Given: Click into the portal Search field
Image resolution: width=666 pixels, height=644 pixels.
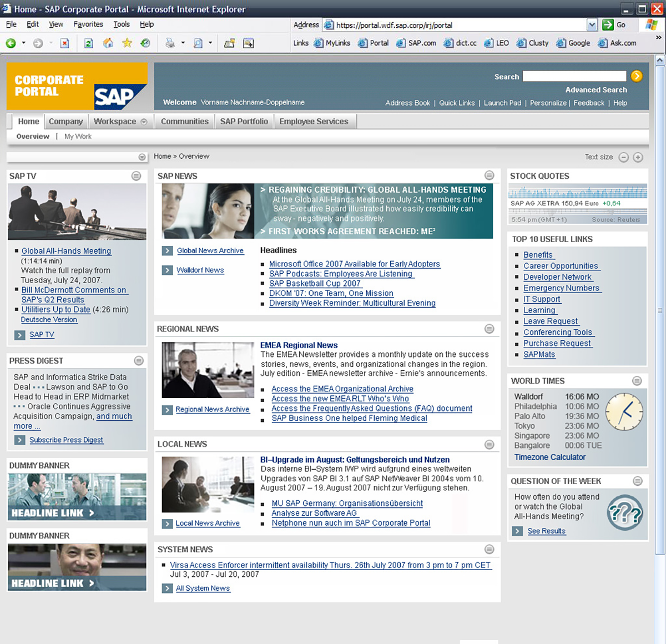Looking at the screenshot, I should pyautogui.click(x=574, y=76).
